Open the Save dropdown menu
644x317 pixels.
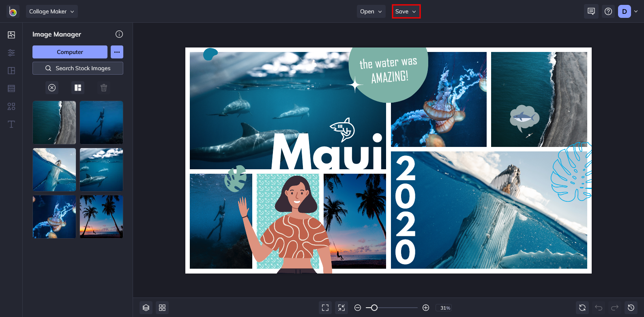click(406, 11)
